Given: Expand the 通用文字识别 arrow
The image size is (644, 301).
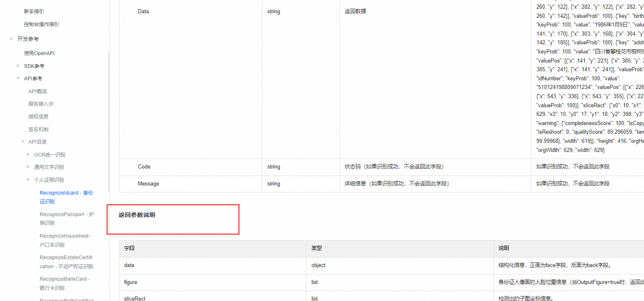Looking at the screenshot, I should point(28,167).
